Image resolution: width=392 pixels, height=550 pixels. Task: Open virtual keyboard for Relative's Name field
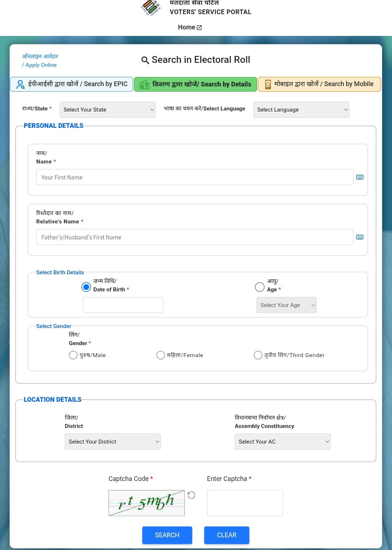360,237
